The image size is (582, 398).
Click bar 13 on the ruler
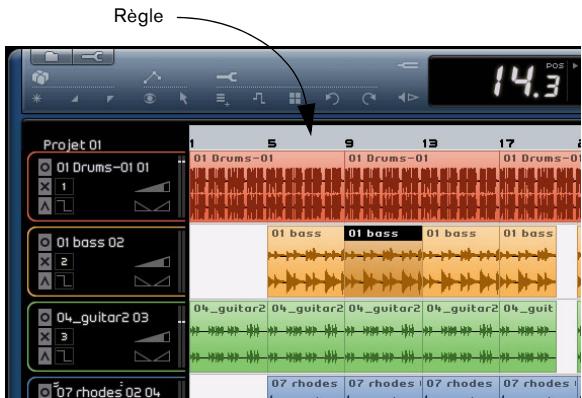(430, 143)
